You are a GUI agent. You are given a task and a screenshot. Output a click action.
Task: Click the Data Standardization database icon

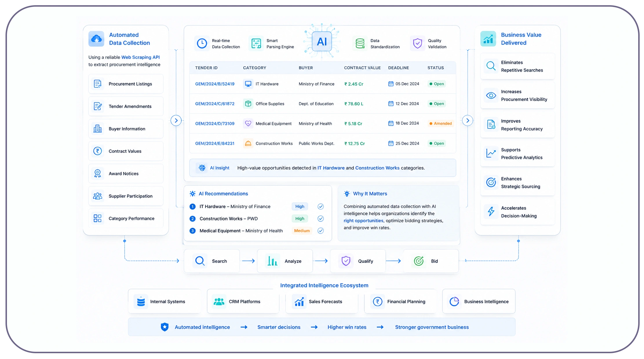tap(360, 43)
